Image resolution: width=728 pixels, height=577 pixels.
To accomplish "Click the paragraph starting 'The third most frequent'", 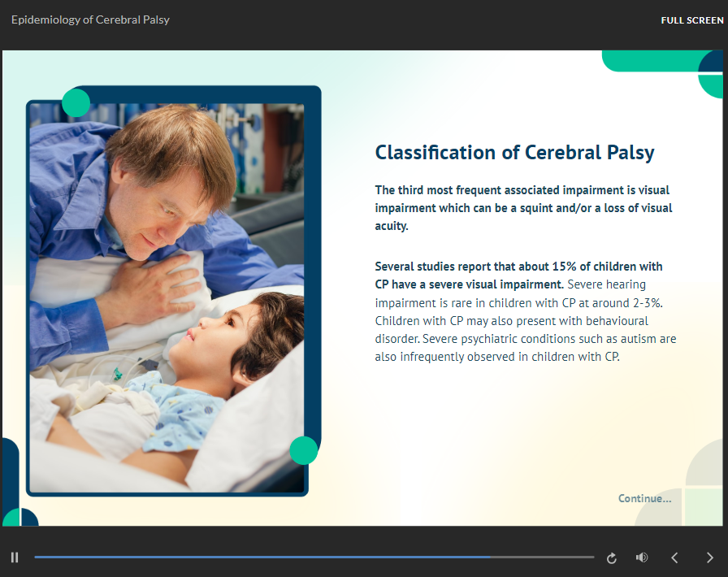I will [x=523, y=208].
